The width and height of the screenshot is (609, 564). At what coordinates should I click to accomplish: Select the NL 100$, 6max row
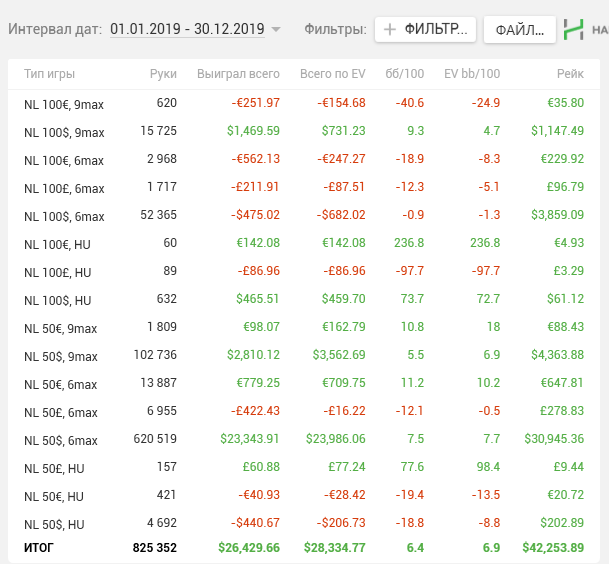pos(304,216)
